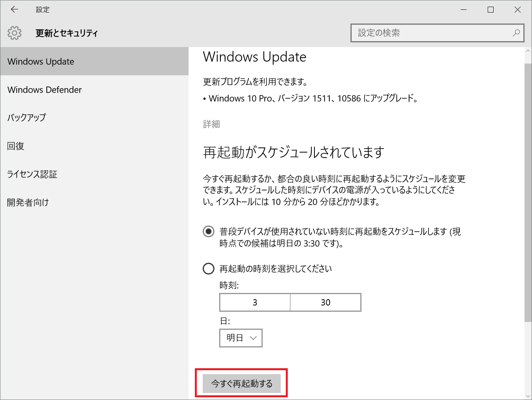Open the バックアップ section
This screenshot has height=400, width=532.
click(x=94, y=118)
